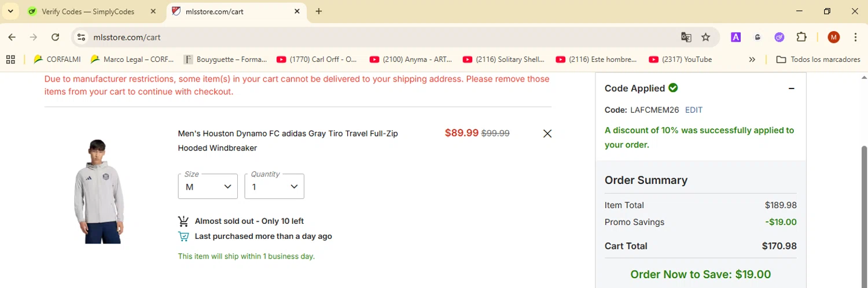Open the Extensions puzzle icon
This screenshot has width=868, height=288.
pos(801,37)
